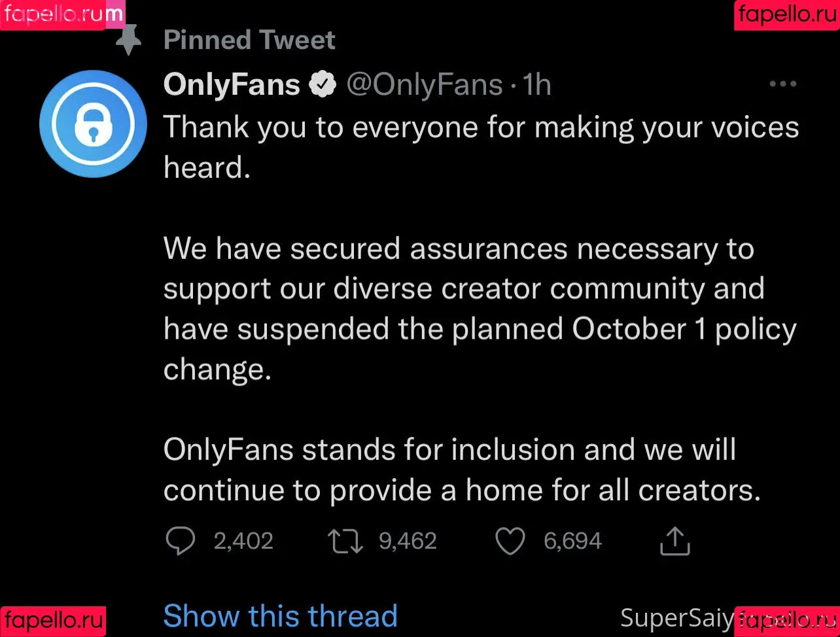Retweet using the retweet arrows icon
The image size is (840, 637).
(345, 542)
